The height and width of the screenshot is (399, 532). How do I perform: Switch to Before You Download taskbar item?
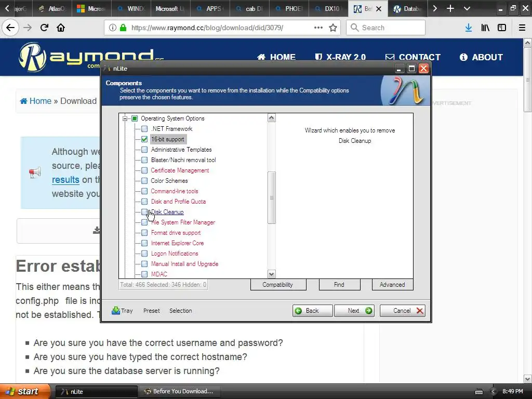click(x=179, y=392)
